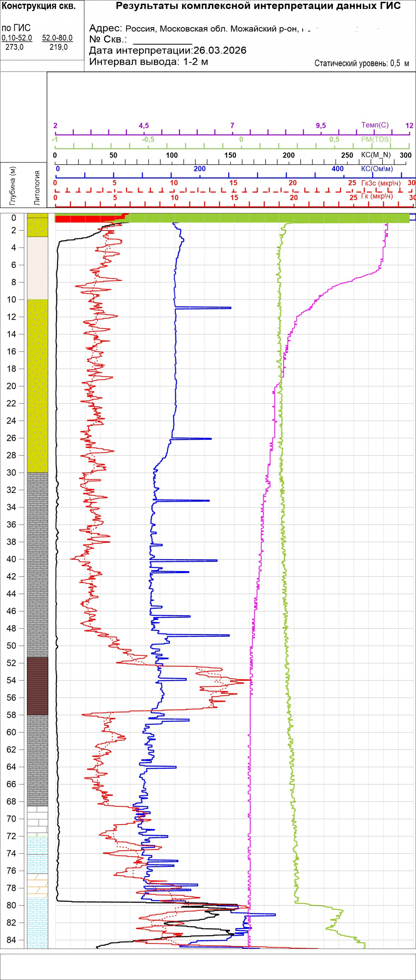This screenshot has width=416, height=980.
Task: Click depth label "36" in depth column
Action: point(11,524)
